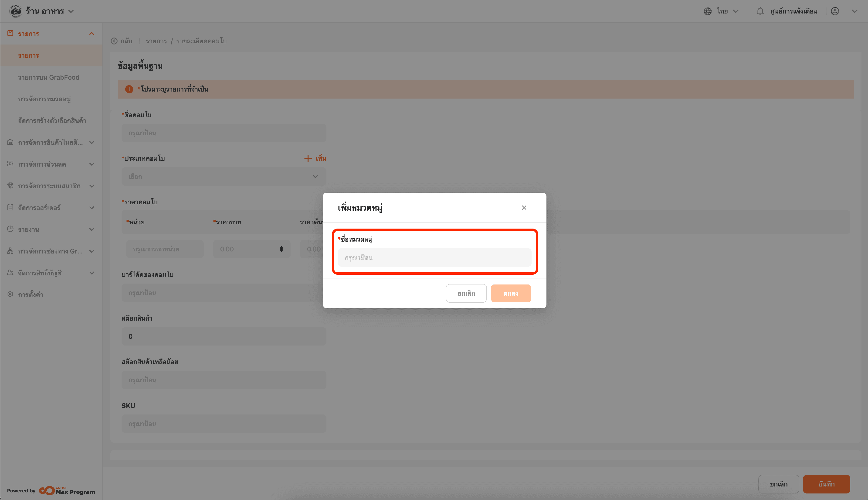Screen dimensions: 868x500
Task: Open the user account profile icon
Action: point(835,11)
